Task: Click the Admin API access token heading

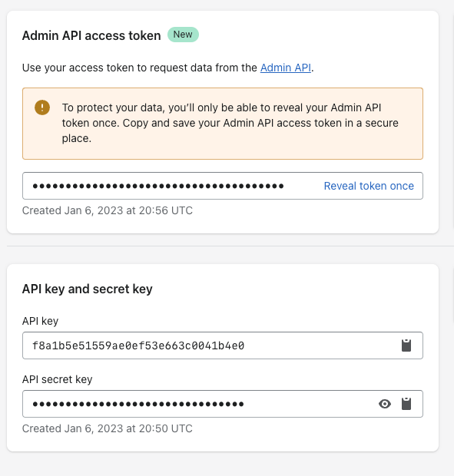Action: (x=91, y=35)
